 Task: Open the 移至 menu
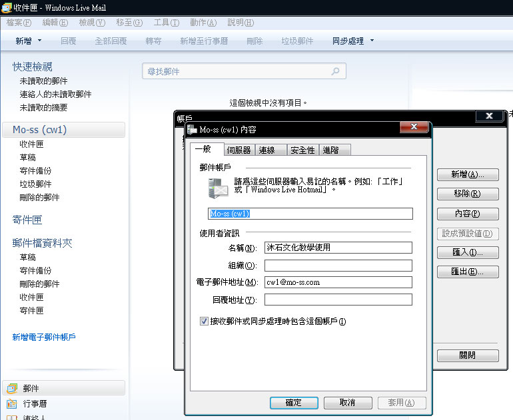[x=129, y=23]
